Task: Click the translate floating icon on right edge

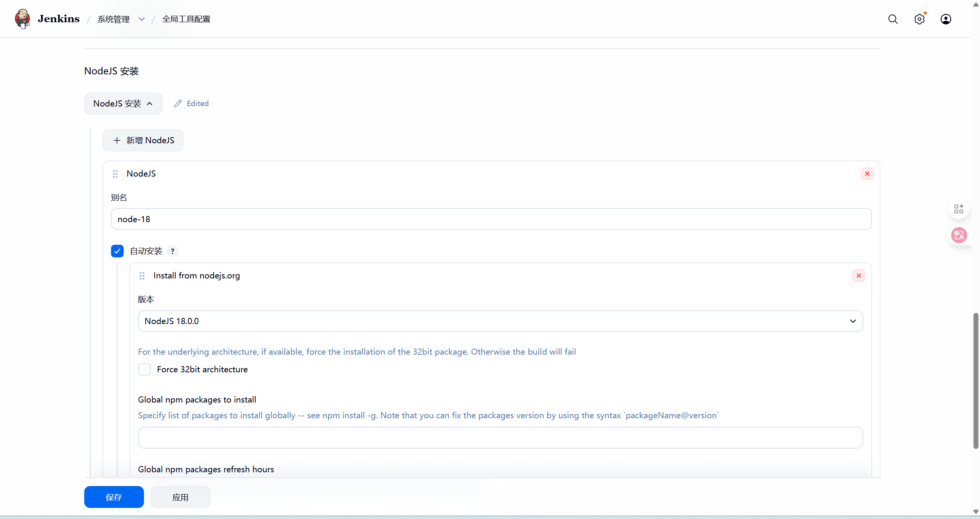Action: click(959, 235)
